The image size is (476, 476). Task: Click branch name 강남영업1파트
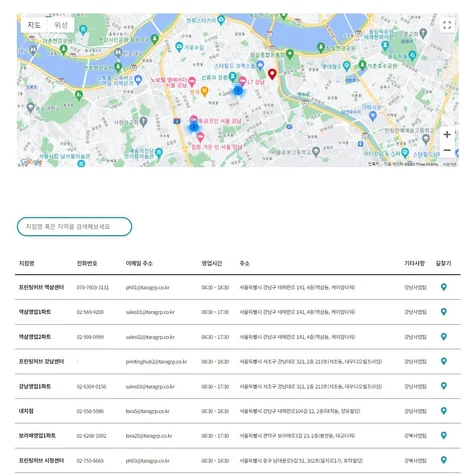tap(35, 386)
